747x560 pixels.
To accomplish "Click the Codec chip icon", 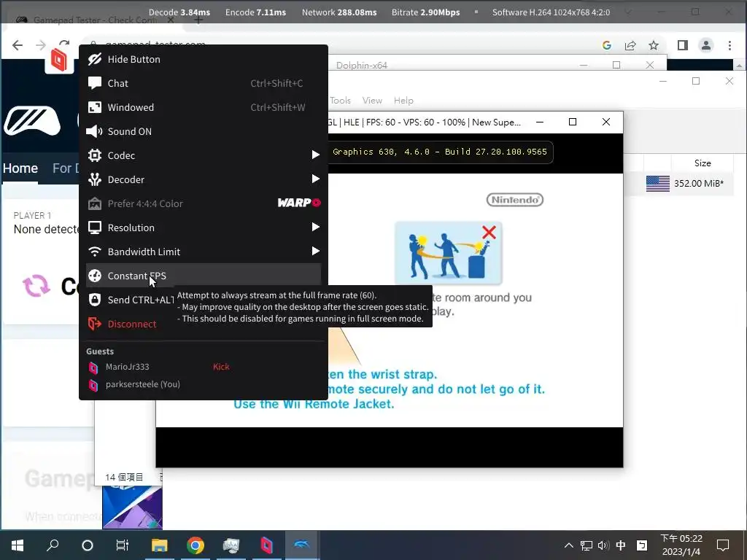I will pyautogui.click(x=95, y=155).
